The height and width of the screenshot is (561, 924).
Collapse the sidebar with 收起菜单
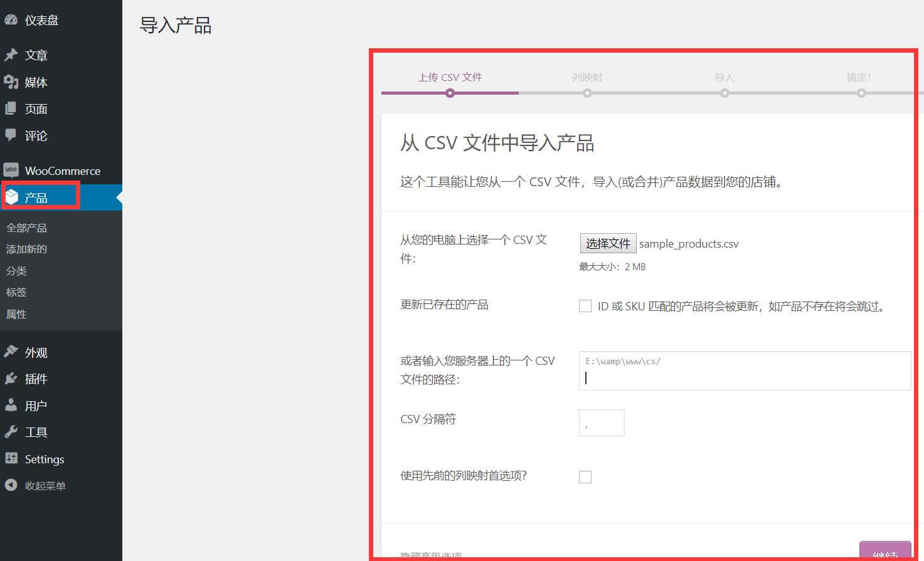[x=35, y=486]
